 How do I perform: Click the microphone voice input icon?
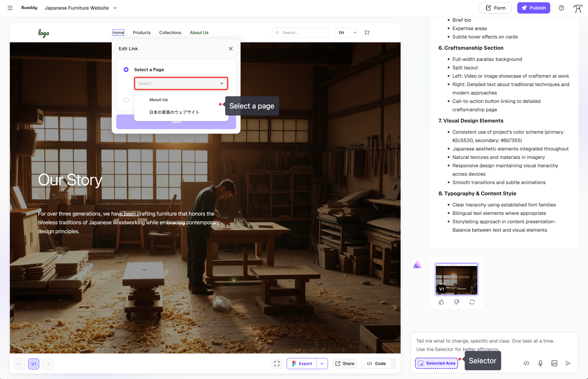(540, 363)
